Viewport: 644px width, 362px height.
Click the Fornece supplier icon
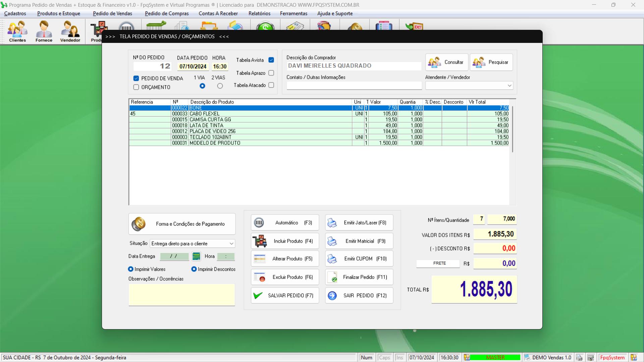click(44, 31)
